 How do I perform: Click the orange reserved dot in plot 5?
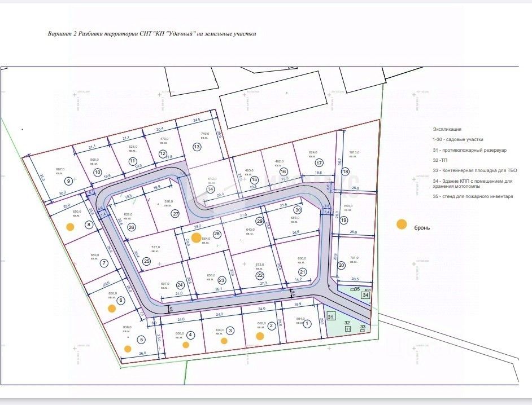pyautogui.click(x=128, y=349)
